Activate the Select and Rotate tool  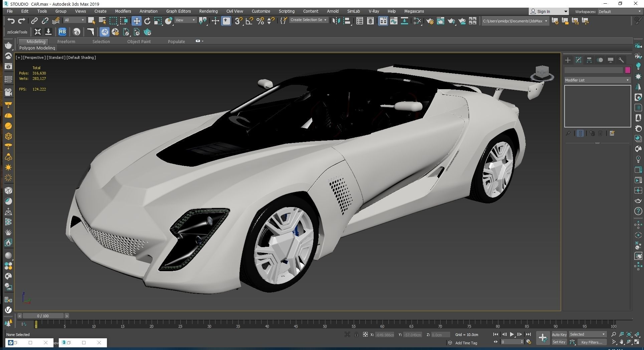point(147,21)
